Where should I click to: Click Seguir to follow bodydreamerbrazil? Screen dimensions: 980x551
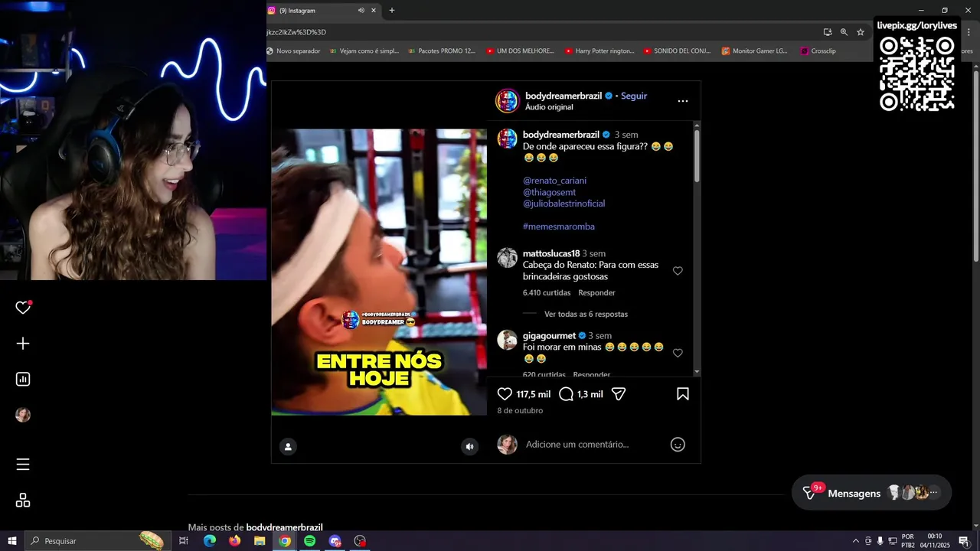pyautogui.click(x=634, y=96)
